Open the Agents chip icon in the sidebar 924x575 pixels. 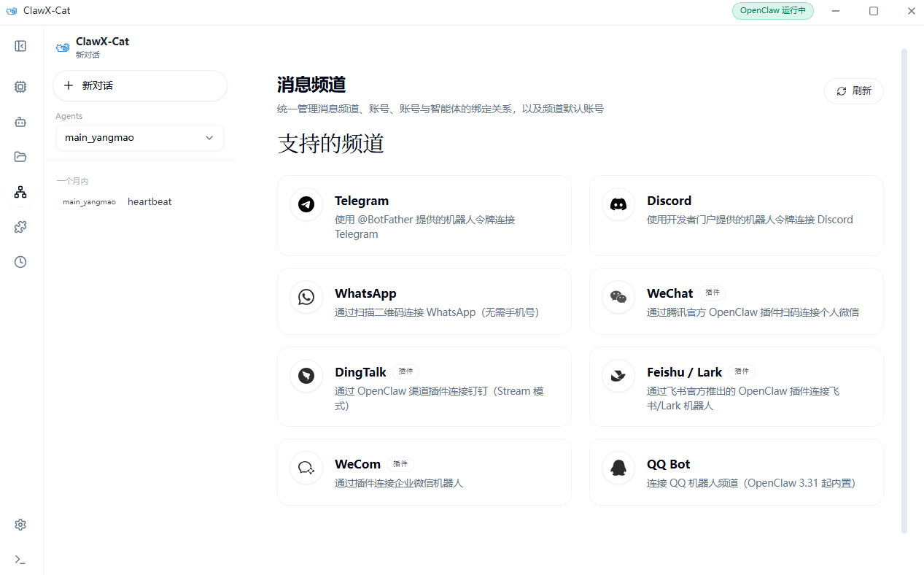click(20, 86)
